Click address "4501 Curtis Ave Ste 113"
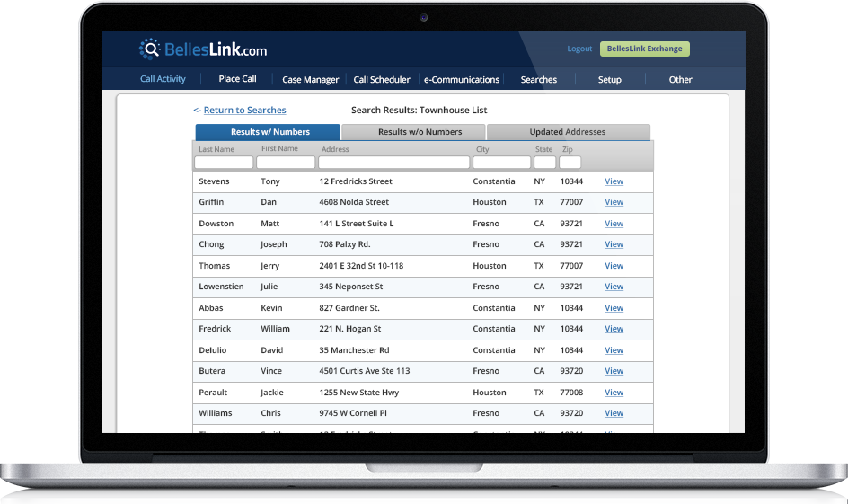This screenshot has height=504, width=848. pyautogui.click(x=365, y=371)
